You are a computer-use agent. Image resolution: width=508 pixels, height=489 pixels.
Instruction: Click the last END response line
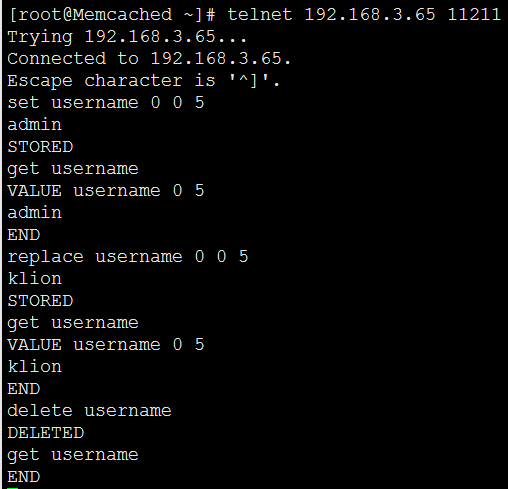[x=24, y=477]
